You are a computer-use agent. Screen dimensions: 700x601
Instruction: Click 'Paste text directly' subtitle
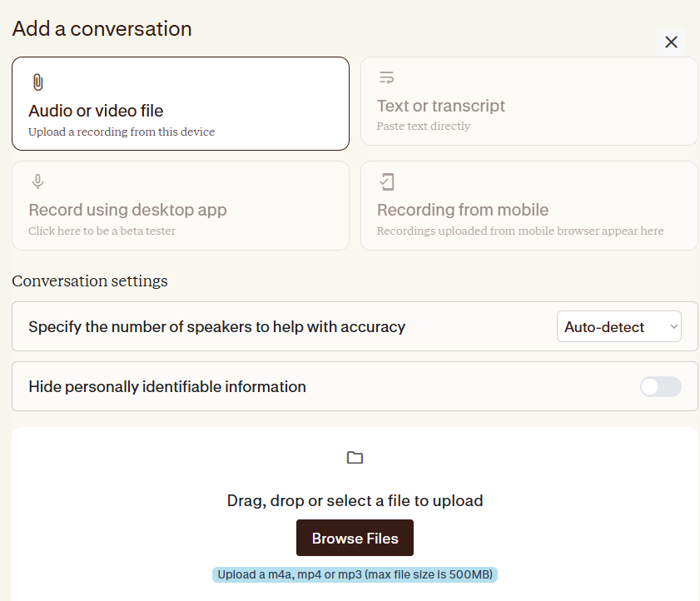coord(423,126)
